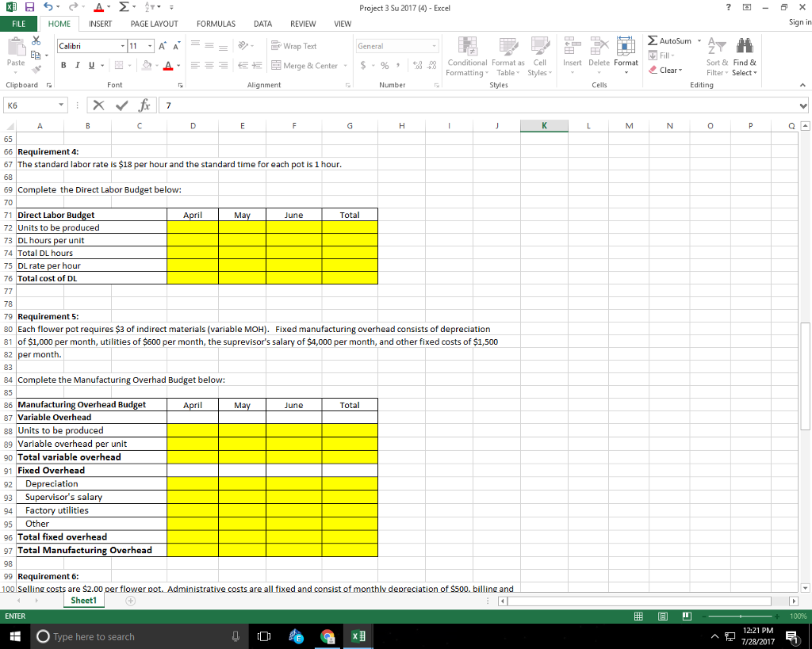812x649 pixels.
Task: Click the Name Box showing K6
Action: click(x=33, y=105)
